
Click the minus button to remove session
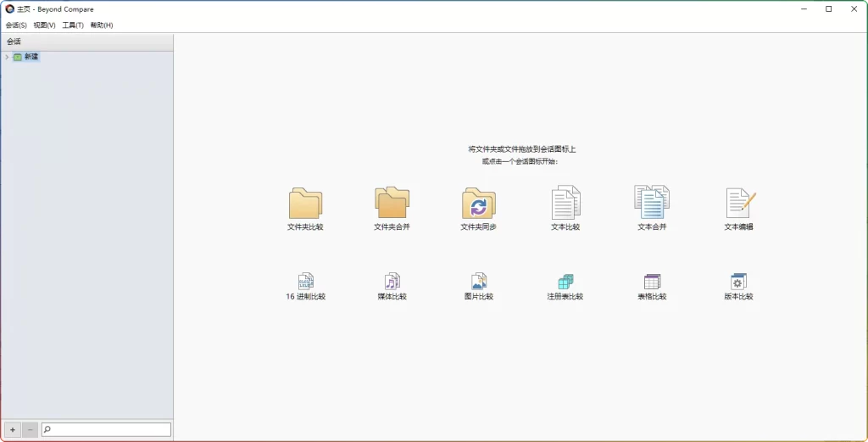tap(30, 430)
